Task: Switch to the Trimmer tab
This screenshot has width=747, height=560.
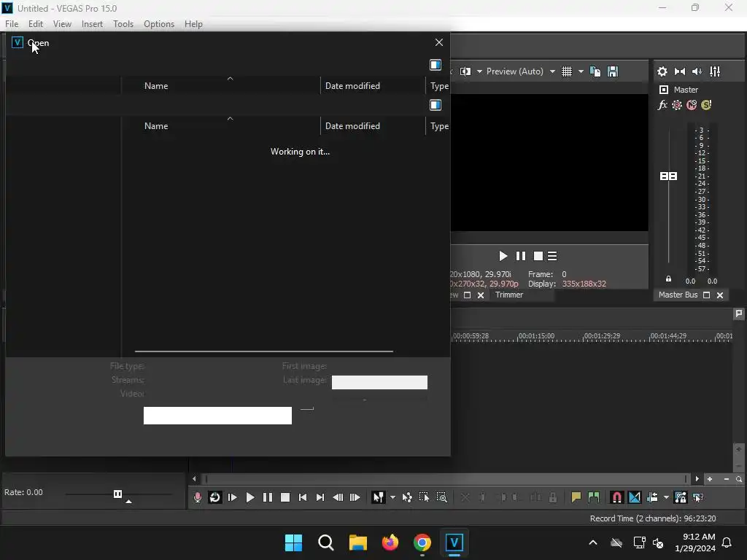Action: coord(509,295)
